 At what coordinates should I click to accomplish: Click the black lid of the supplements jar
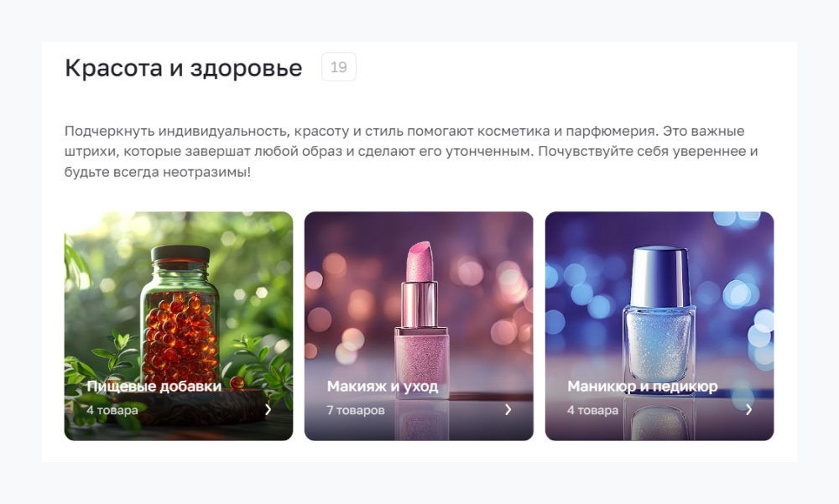point(180,253)
